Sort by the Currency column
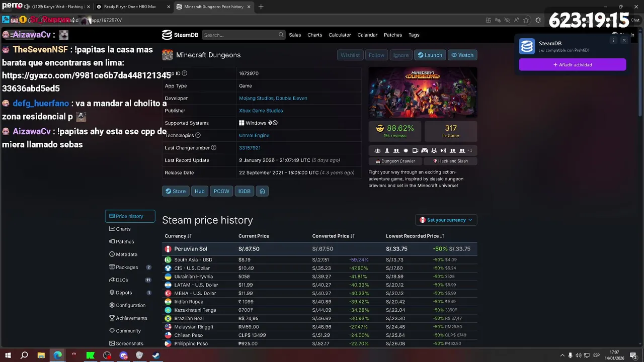Image resolution: width=644 pixels, height=362 pixels. pyautogui.click(x=178, y=236)
